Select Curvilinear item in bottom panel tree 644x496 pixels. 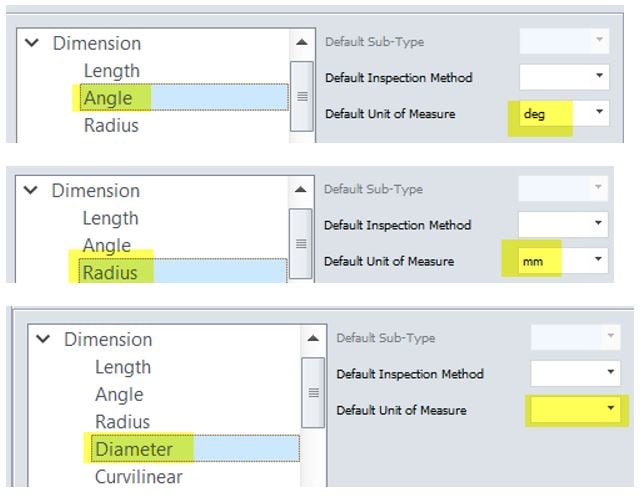tap(139, 476)
